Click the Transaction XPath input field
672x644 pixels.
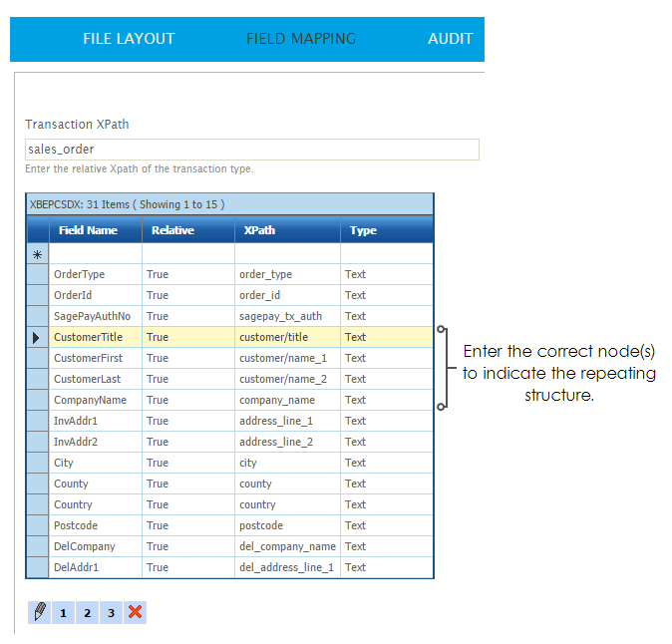[x=251, y=150]
